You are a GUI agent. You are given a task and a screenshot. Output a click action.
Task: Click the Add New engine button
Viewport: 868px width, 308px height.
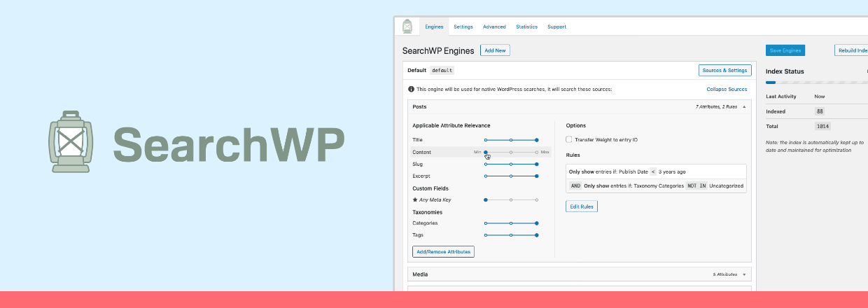[x=496, y=50]
